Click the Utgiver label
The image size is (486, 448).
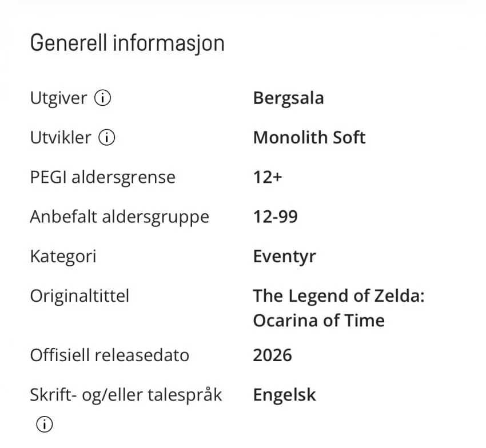[x=58, y=98]
